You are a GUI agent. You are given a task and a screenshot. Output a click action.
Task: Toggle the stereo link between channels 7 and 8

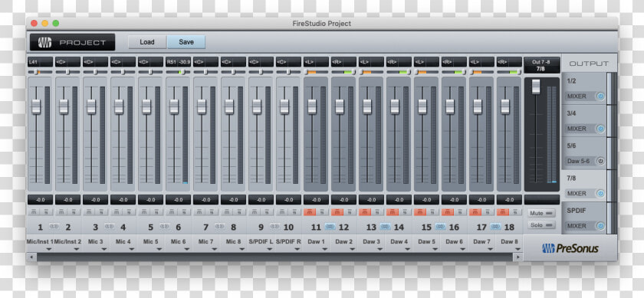(220, 226)
